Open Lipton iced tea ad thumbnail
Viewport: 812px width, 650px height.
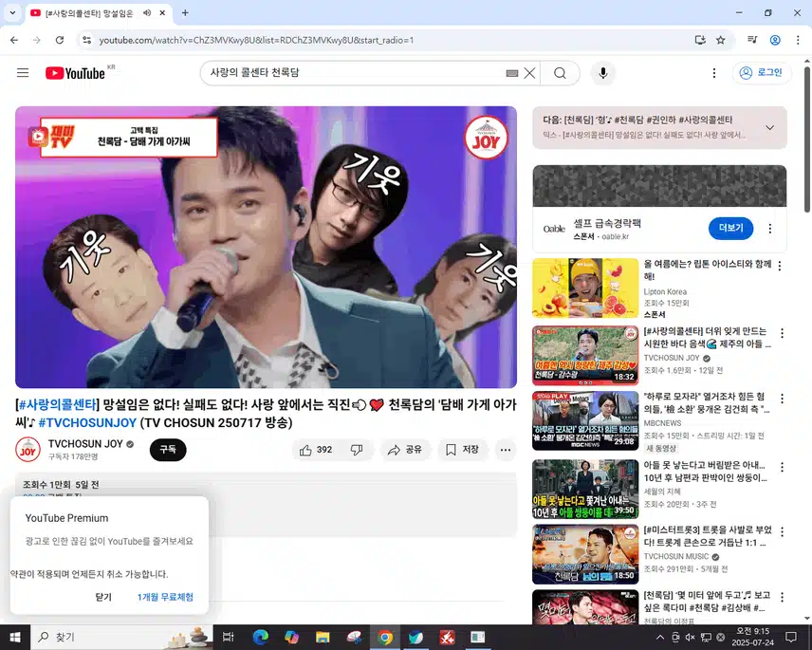point(585,288)
